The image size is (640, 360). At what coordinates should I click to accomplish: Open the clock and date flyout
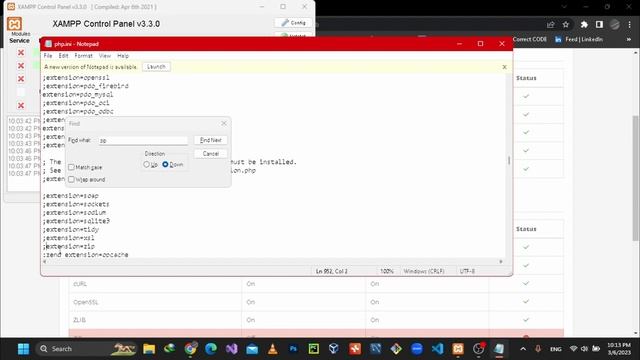click(x=619, y=349)
